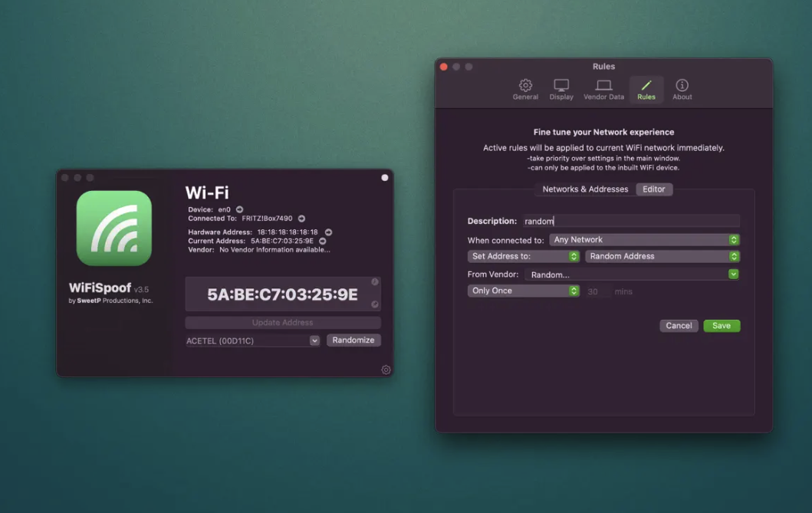Click upper round icon in MAC address box

click(375, 281)
